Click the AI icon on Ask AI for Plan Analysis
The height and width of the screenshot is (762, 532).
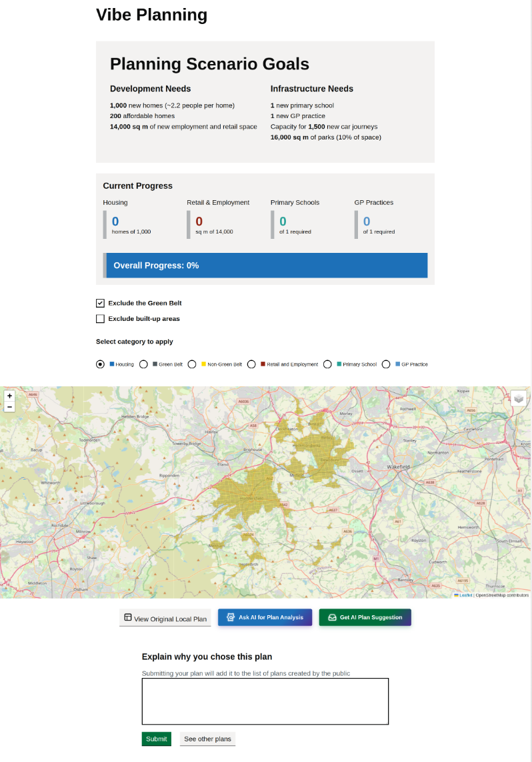[230, 617]
